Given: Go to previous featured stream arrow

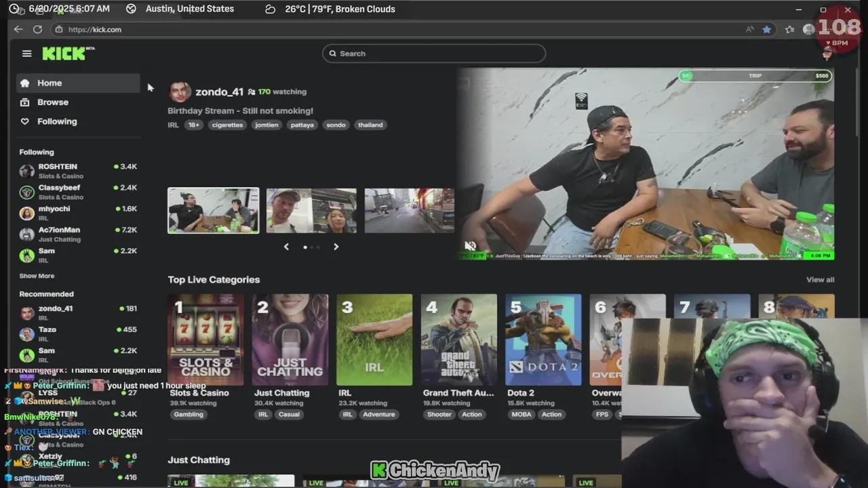Looking at the screenshot, I should pyautogui.click(x=286, y=247).
